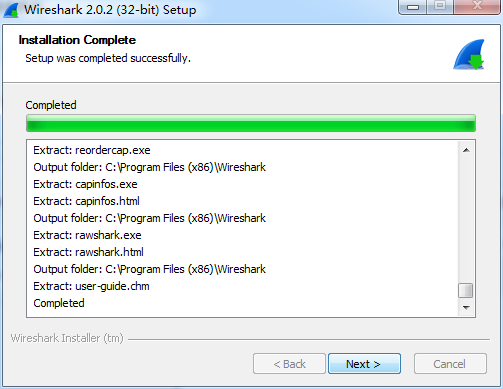Click the disabled Back button

[x=289, y=364]
